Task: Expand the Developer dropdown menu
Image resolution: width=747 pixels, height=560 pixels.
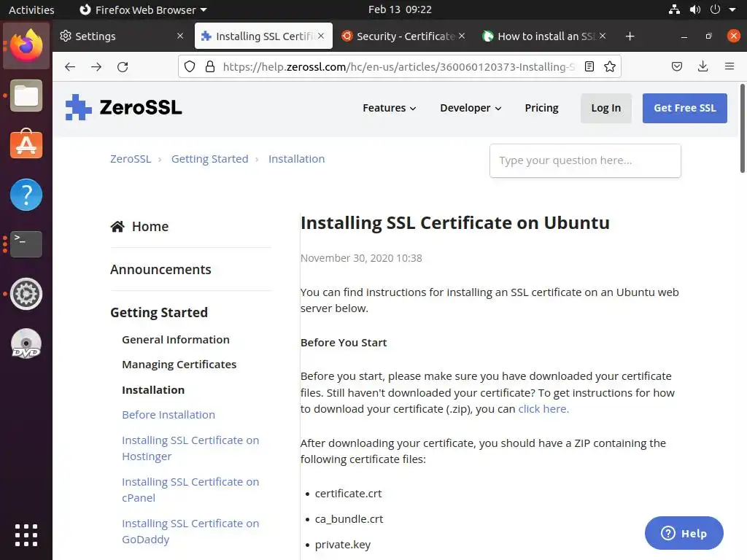Action: (471, 108)
